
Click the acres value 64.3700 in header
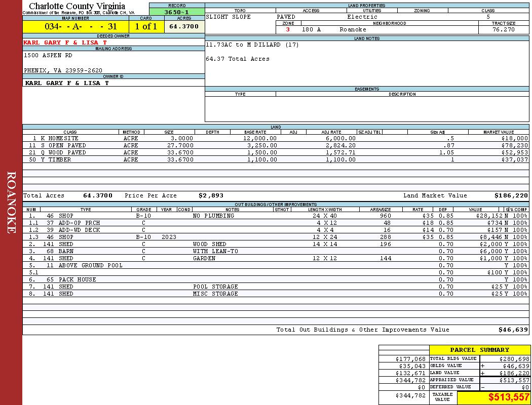tap(184, 26)
